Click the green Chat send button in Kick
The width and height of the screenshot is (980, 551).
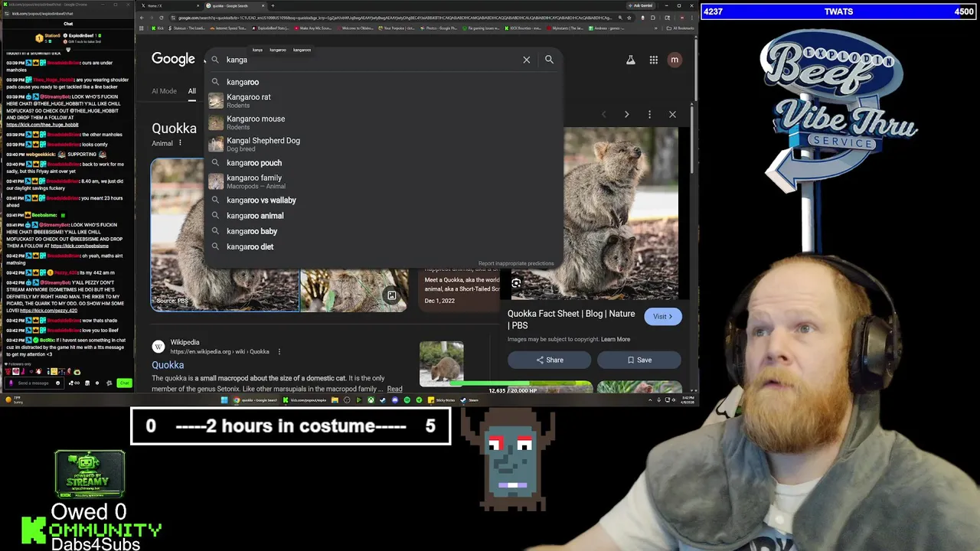(124, 383)
